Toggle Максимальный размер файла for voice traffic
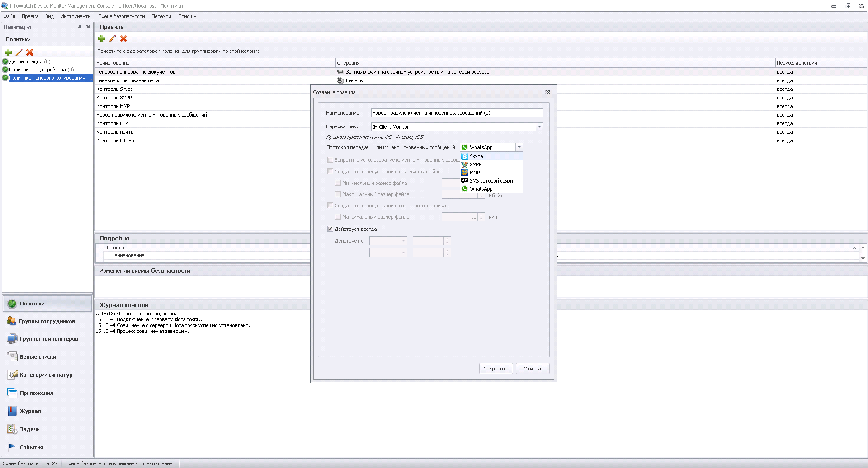868x468 pixels. coord(338,217)
